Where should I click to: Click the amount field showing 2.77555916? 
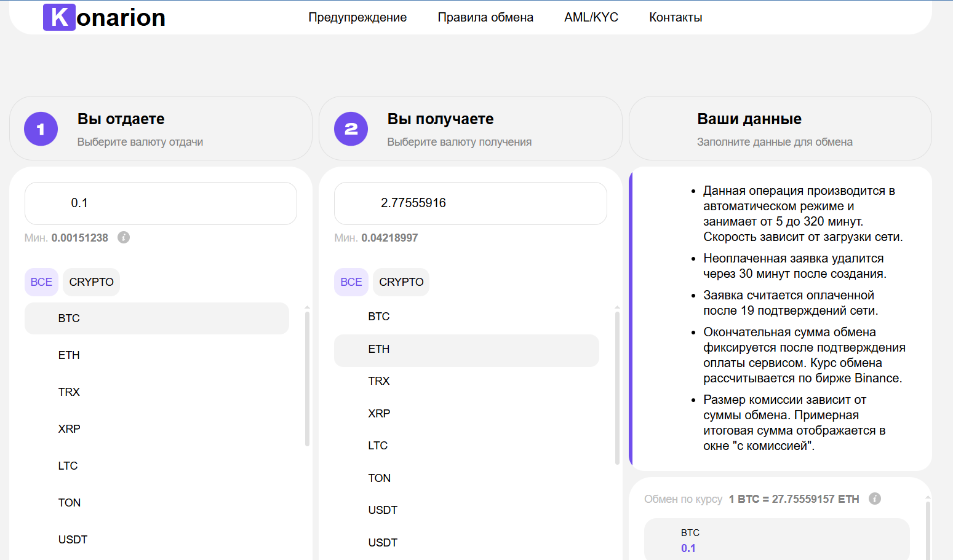click(470, 203)
